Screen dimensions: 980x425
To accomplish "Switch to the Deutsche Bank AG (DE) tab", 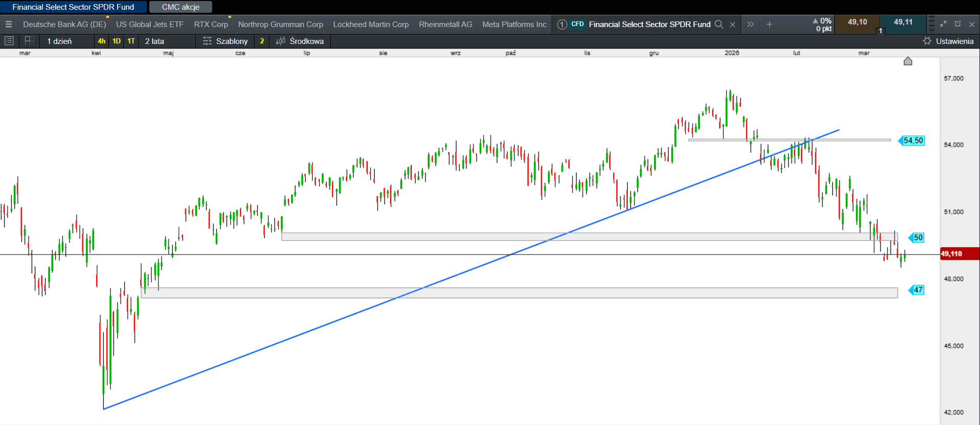I will (x=64, y=25).
